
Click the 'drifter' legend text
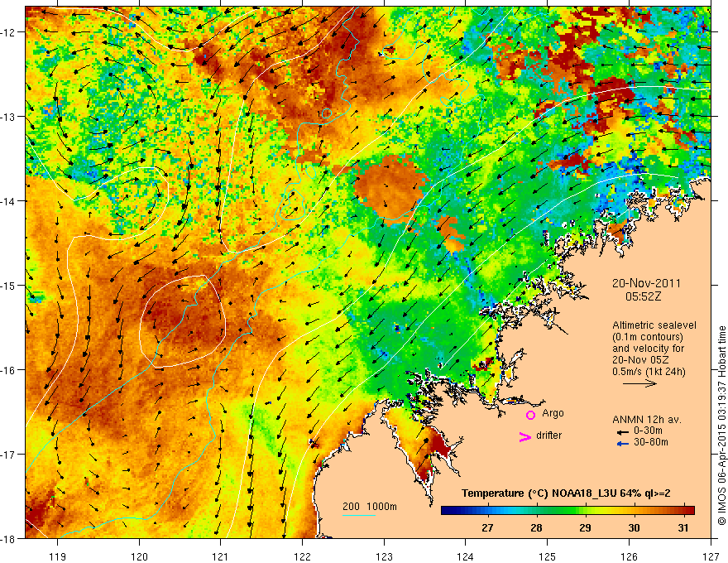tap(548, 435)
